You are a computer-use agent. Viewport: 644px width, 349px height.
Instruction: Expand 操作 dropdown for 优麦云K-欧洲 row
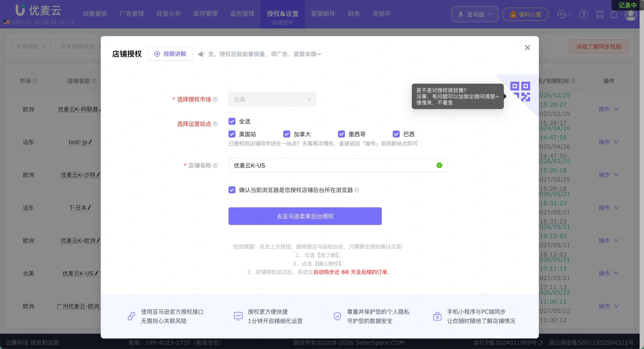point(609,241)
